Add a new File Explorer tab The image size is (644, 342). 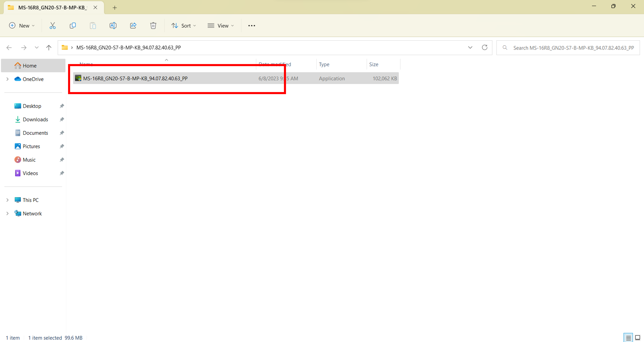(x=114, y=8)
